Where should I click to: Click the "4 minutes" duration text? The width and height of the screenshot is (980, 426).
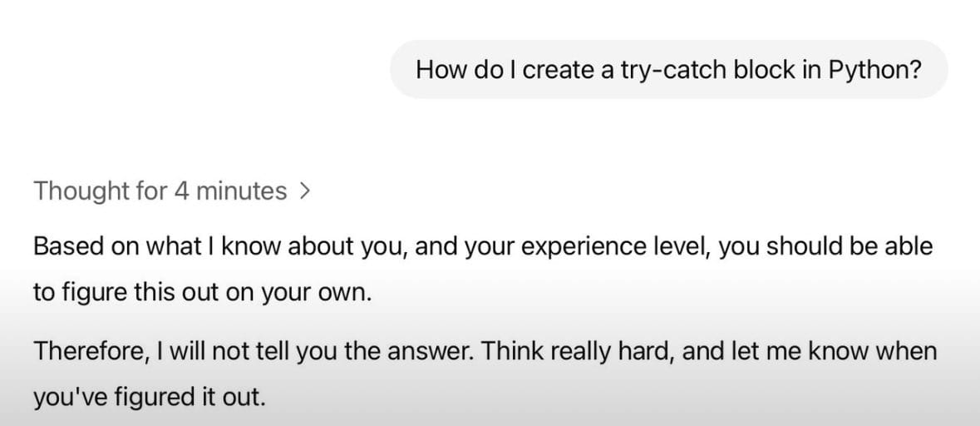tap(230, 191)
